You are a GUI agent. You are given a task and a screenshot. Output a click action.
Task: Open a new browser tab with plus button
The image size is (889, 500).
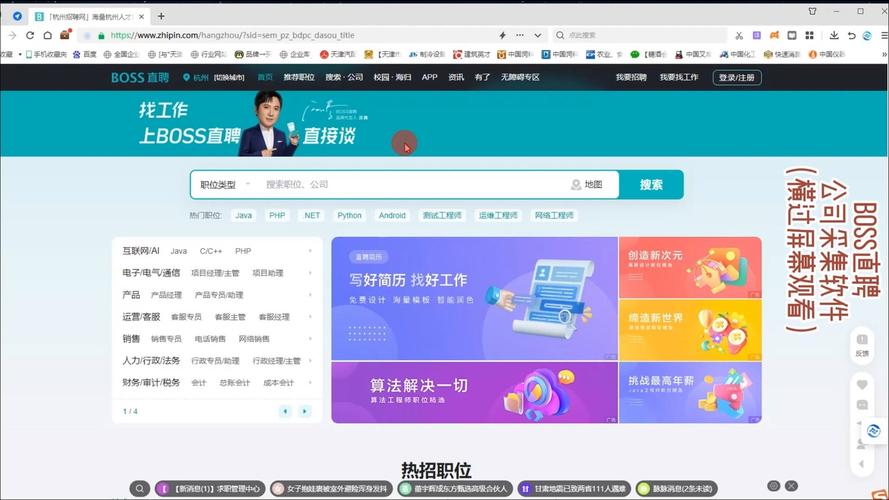[x=161, y=16]
